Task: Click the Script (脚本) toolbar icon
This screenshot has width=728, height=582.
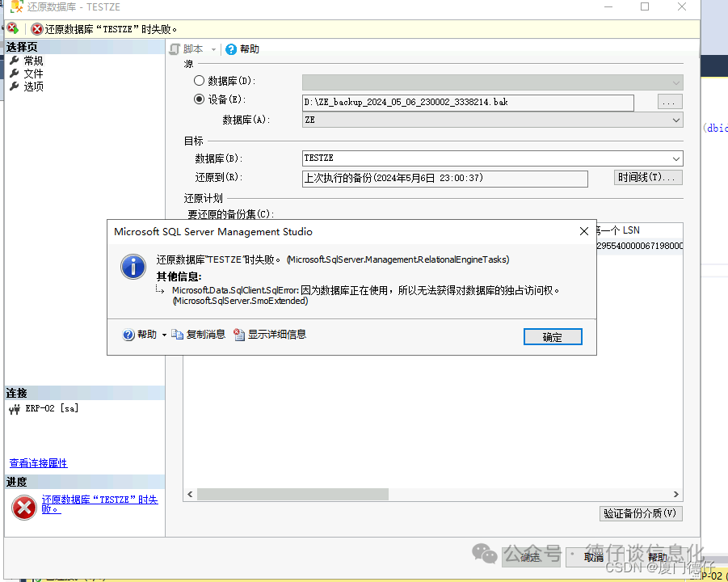Action: 175,48
